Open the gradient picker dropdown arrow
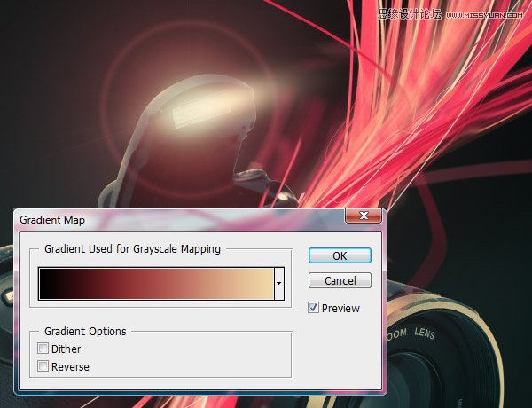 coord(279,284)
